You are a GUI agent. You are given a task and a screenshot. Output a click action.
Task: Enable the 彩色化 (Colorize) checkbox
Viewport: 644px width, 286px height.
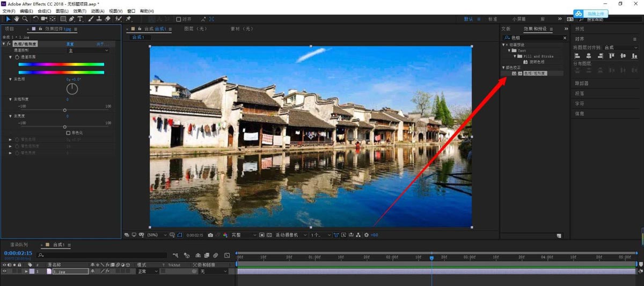[x=68, y=133]
